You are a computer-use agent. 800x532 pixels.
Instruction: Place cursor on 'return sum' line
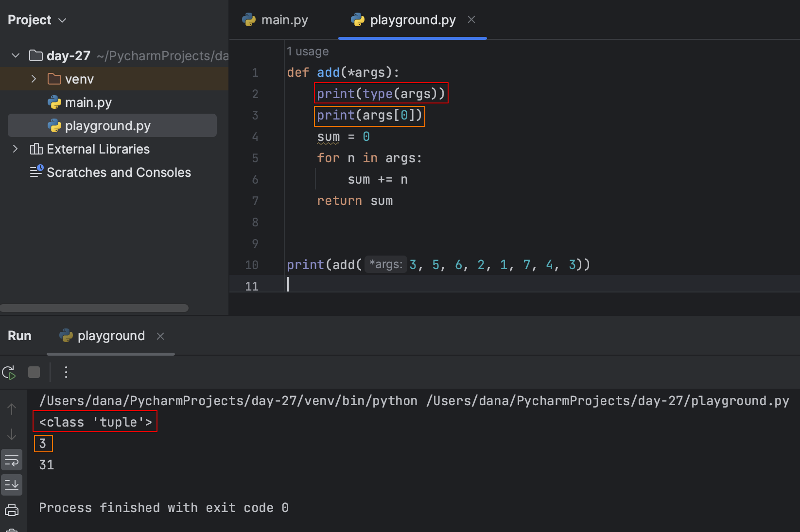pos(355,201)
